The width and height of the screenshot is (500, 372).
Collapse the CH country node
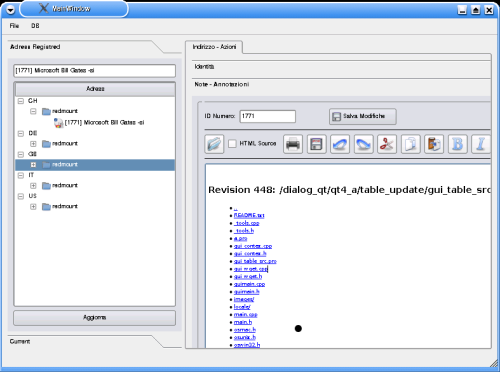click(21, 101)
